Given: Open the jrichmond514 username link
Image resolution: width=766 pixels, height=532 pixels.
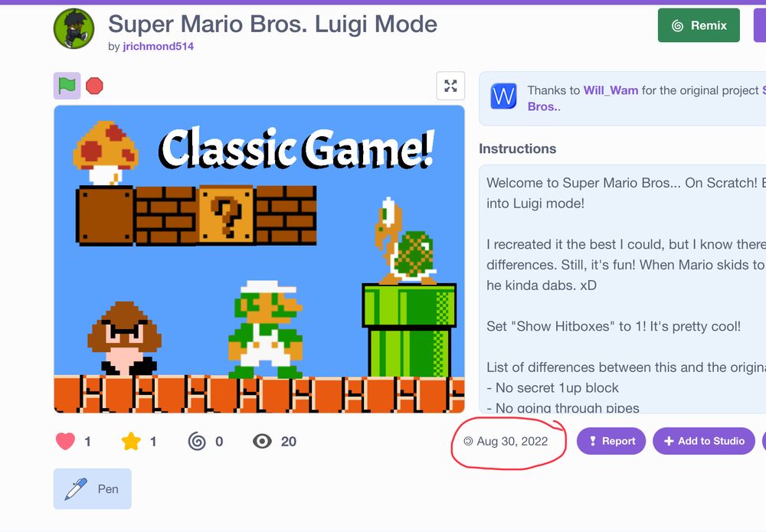Looking at the screenshot, I should (x=159, y=47).
